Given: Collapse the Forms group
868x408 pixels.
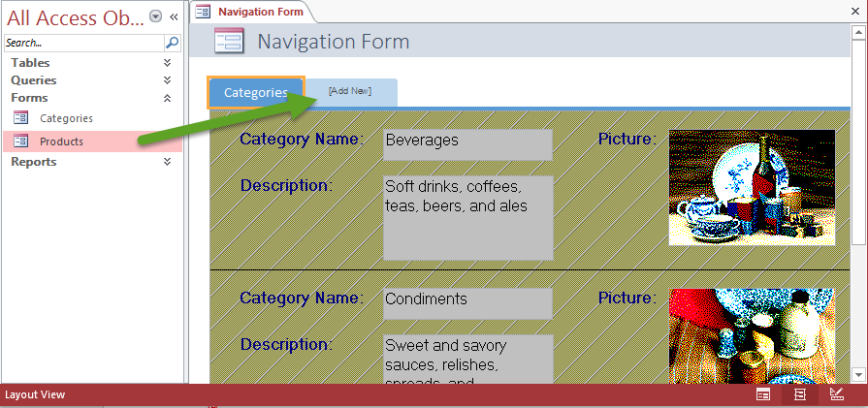Looking at the screenshot, I should [x=167, y=98].
